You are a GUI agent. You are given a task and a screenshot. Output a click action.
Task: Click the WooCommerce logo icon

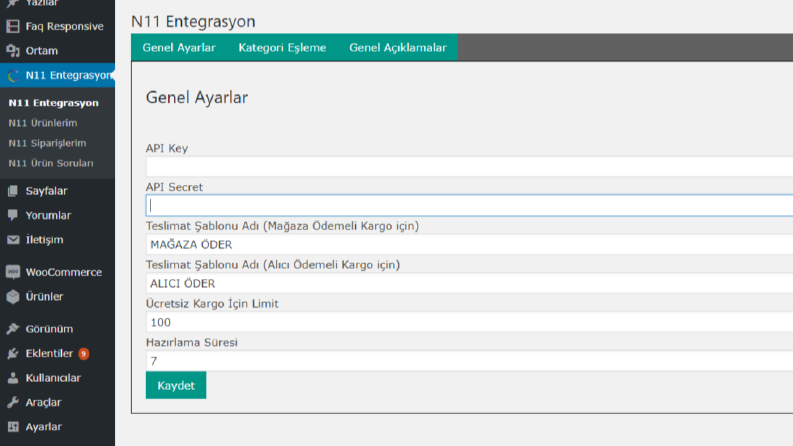coord(13,272)
